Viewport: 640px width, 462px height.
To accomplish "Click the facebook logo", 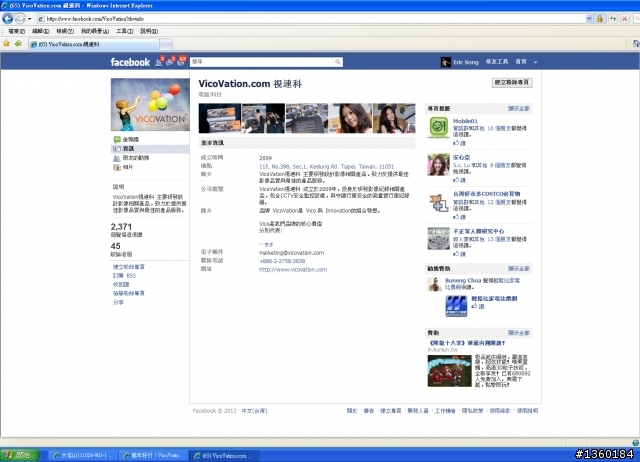I will coord(130,62).
